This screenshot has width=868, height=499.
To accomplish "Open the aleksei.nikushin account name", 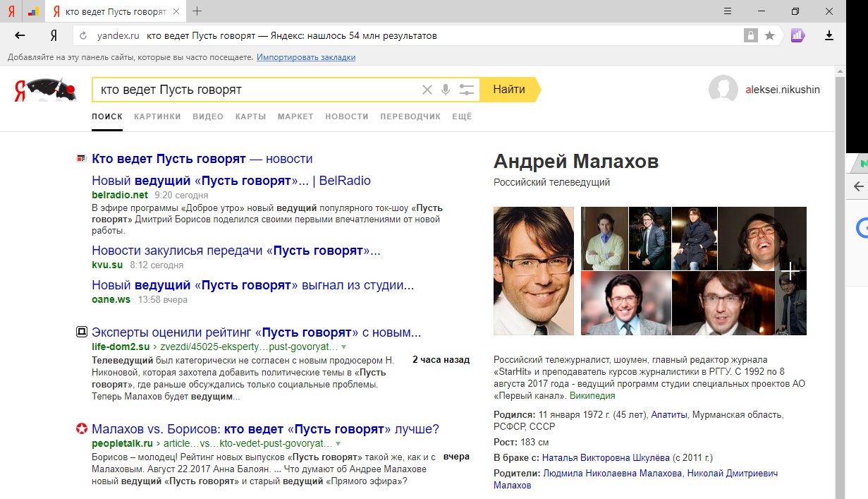I will tap(783, 90).
